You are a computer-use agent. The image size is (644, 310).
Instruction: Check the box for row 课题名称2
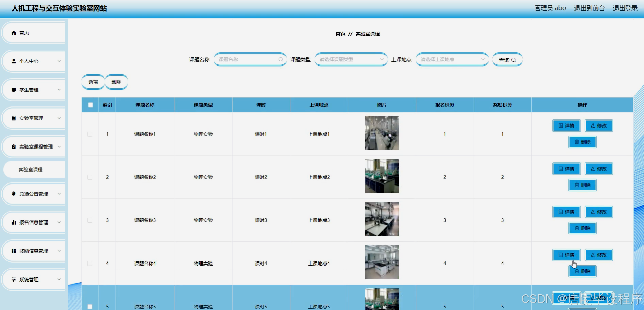(90, 177)
